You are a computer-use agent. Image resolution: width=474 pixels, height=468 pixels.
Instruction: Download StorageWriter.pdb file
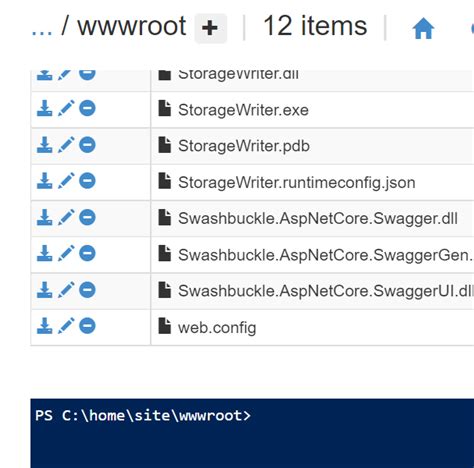click(x=44, y=145)
